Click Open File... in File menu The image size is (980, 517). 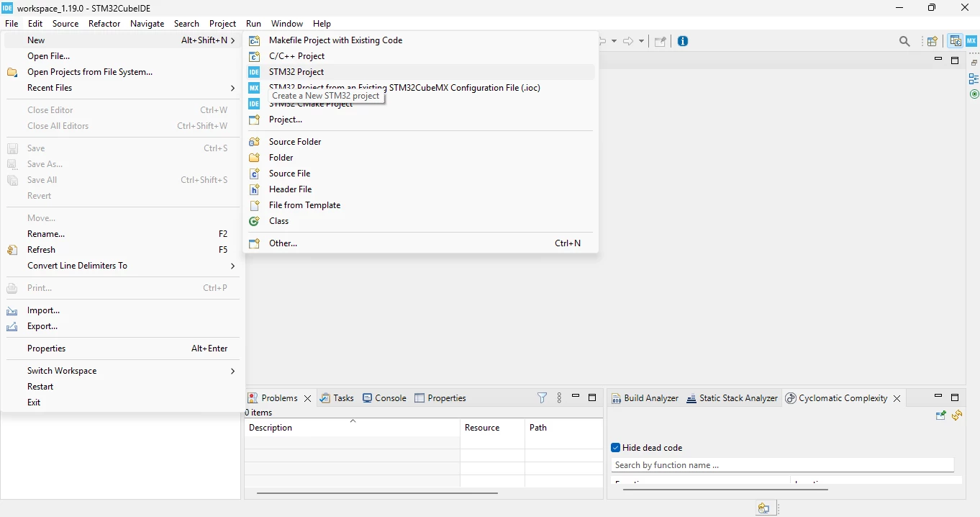[122, 56]
